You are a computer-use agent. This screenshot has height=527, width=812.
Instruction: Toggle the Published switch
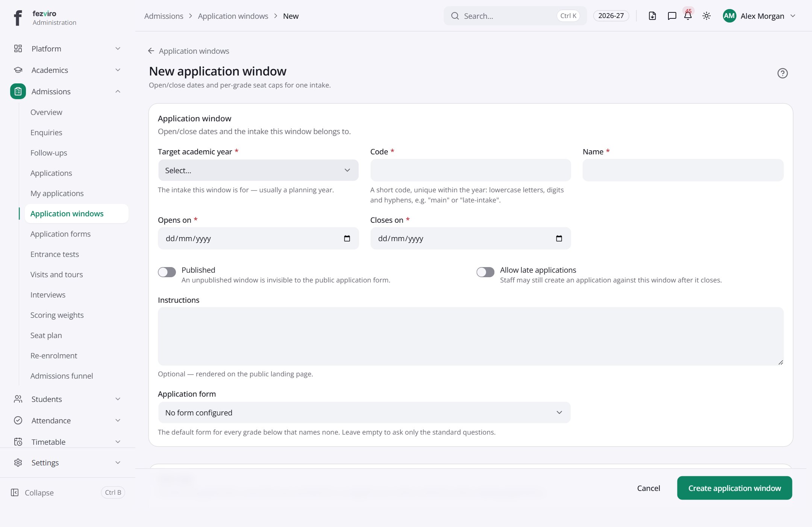click(x=167, y=272)
